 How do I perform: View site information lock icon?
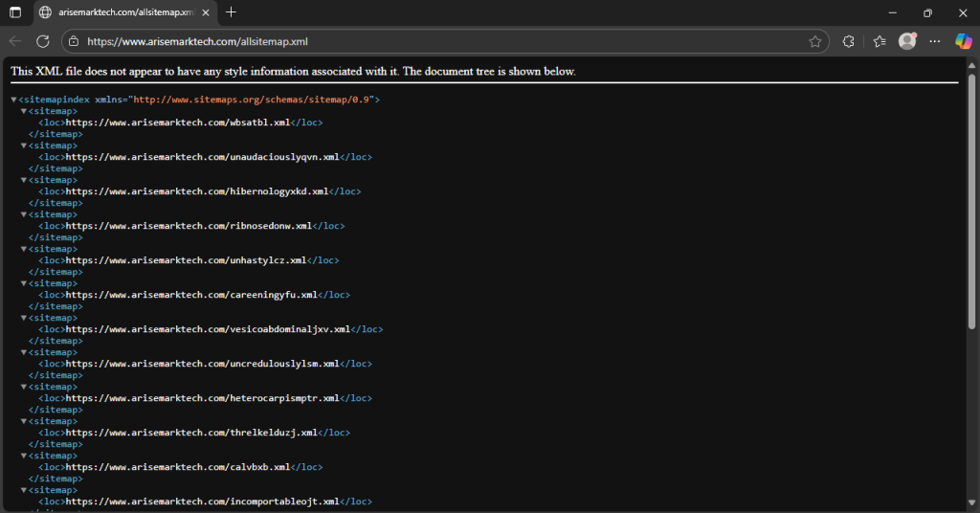[74, 41]
